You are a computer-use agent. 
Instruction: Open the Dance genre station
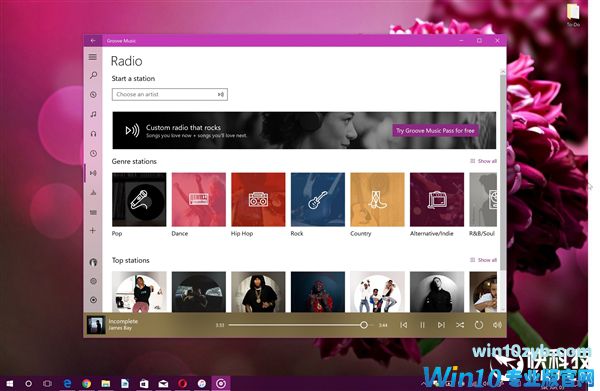pyautogui.click(x=199, y=199)
